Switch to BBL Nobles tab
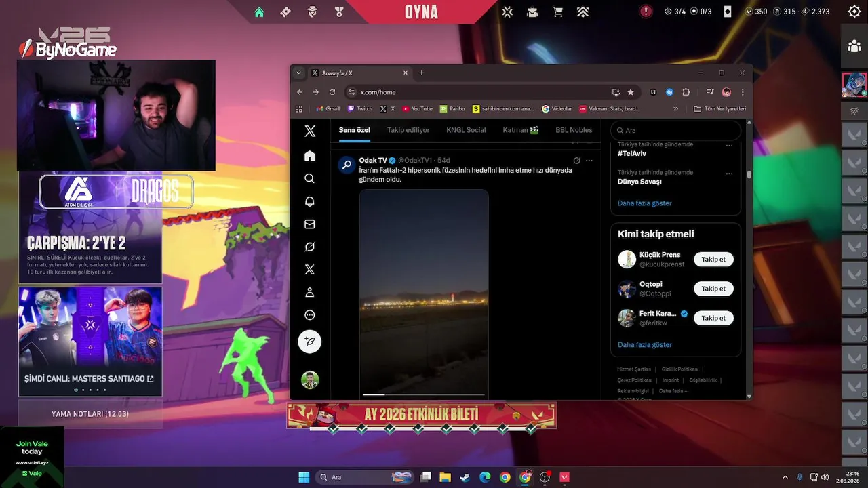The width and height of the screenshot is (868, 488). (x=574, y=130)
